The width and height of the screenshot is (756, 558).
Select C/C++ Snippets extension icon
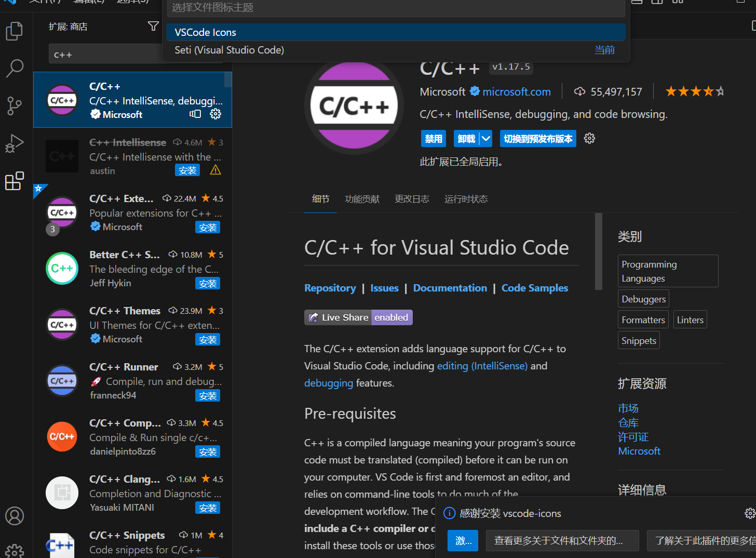click(x=60, y=546)
